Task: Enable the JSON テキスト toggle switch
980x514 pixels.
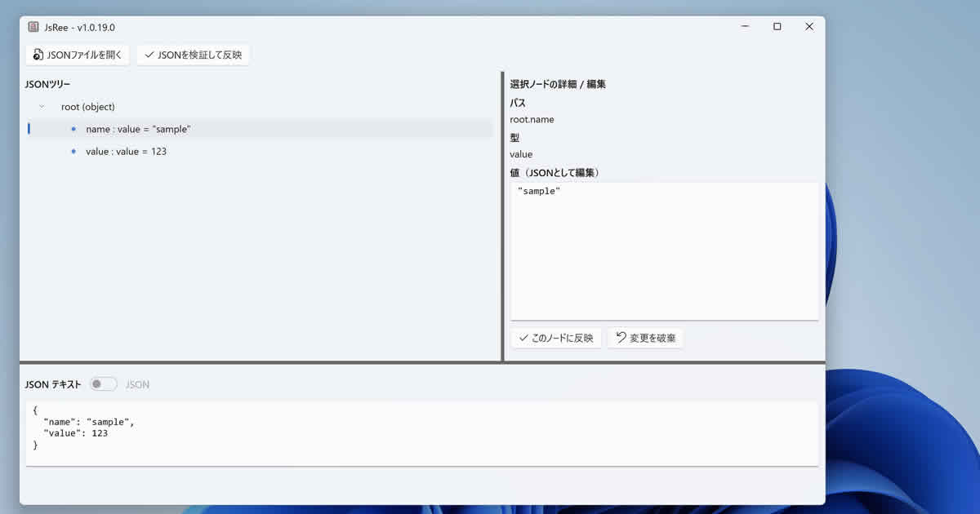Action: pos(103,383)
